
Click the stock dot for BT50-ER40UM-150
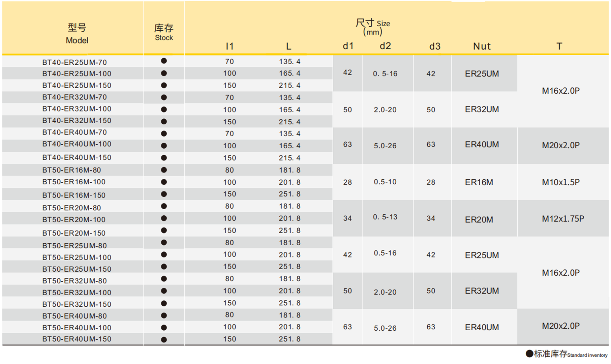tap(164, 339)
